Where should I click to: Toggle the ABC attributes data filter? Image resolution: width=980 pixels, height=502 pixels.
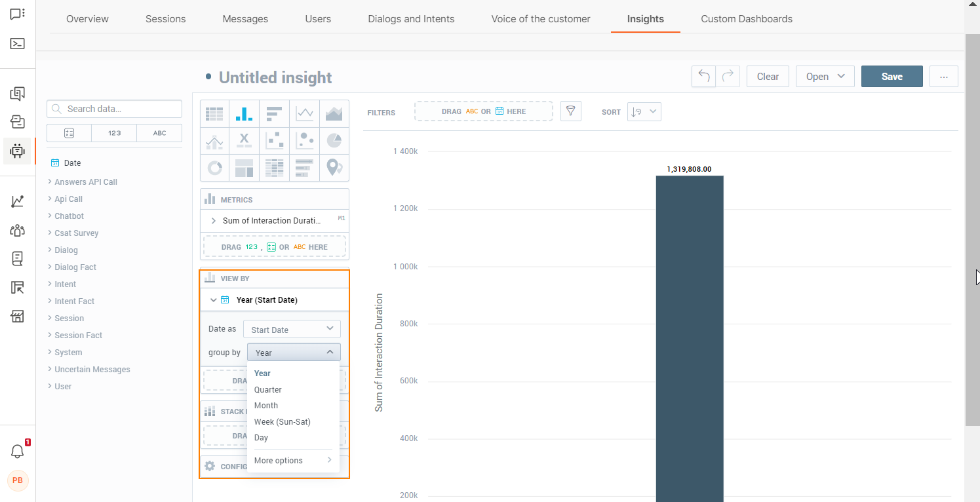159,133
